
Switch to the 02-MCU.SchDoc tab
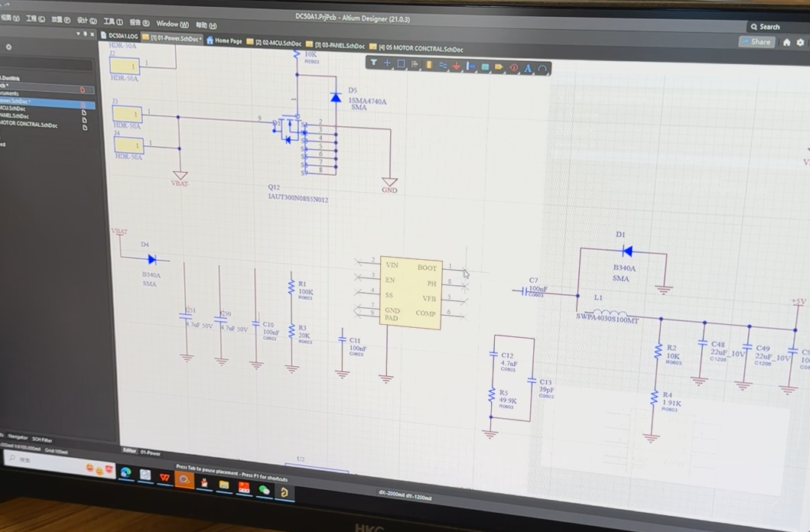[274, 43]
